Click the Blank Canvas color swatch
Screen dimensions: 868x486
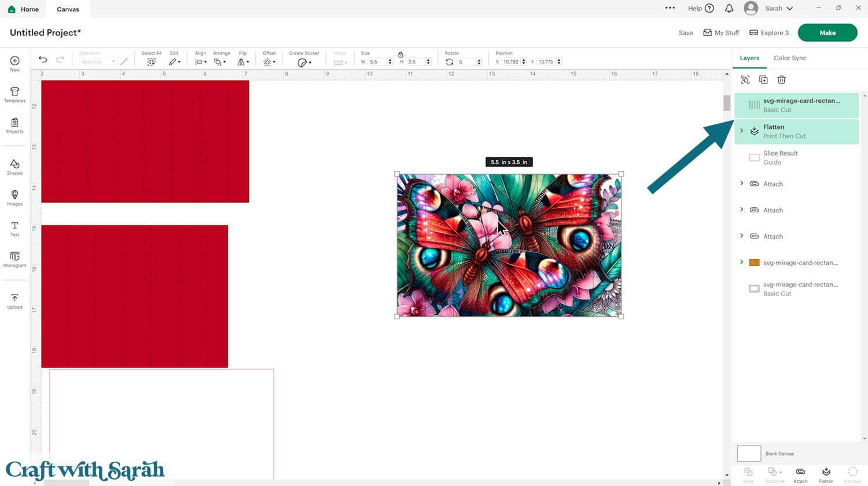[749, 454]
